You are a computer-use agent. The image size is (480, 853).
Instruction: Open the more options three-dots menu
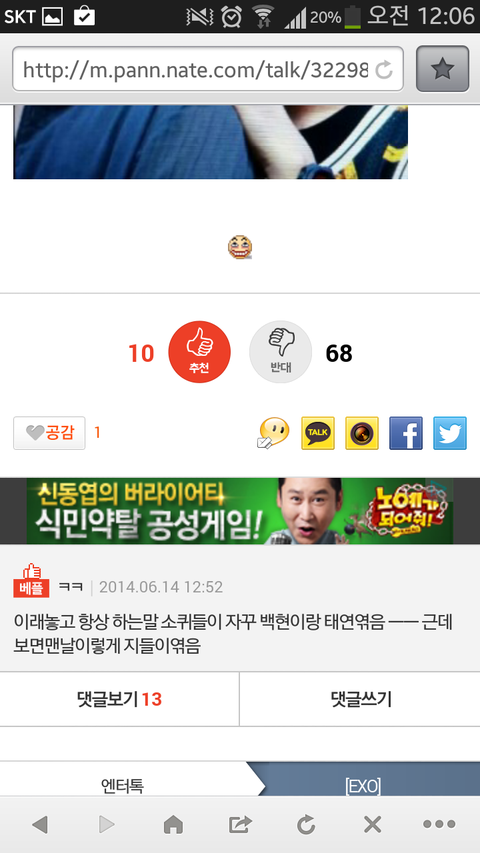pyautogui.click(x=439, y=825)
